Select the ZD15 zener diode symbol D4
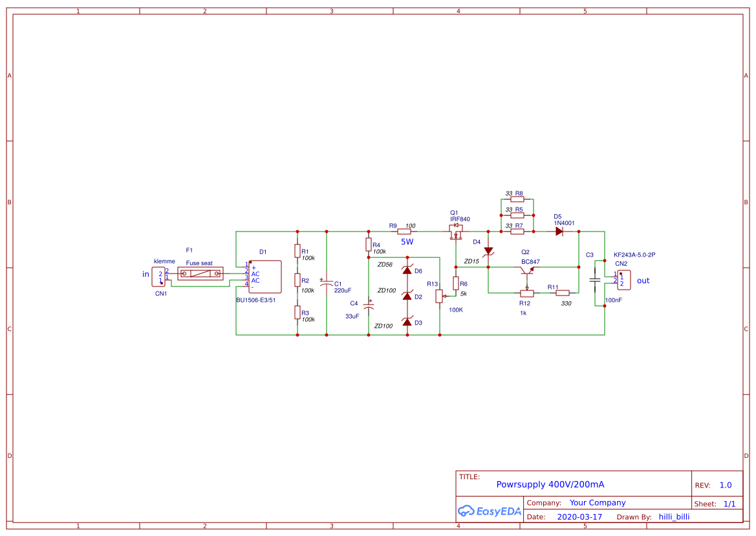The height and width of the screenshot is (536, 756). pyautogui.click(x=488, y=252)
